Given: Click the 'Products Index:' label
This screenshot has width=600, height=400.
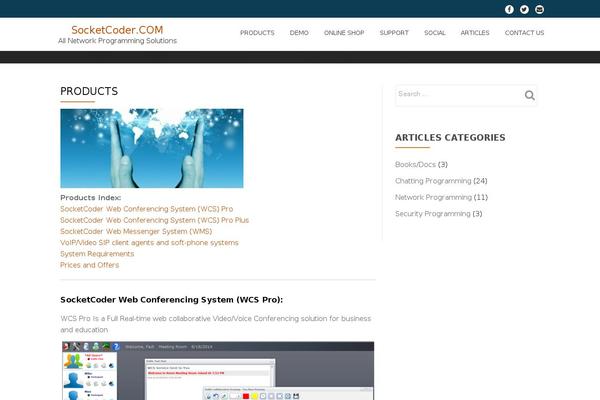Looking at the screenshot, I should 91,198.
